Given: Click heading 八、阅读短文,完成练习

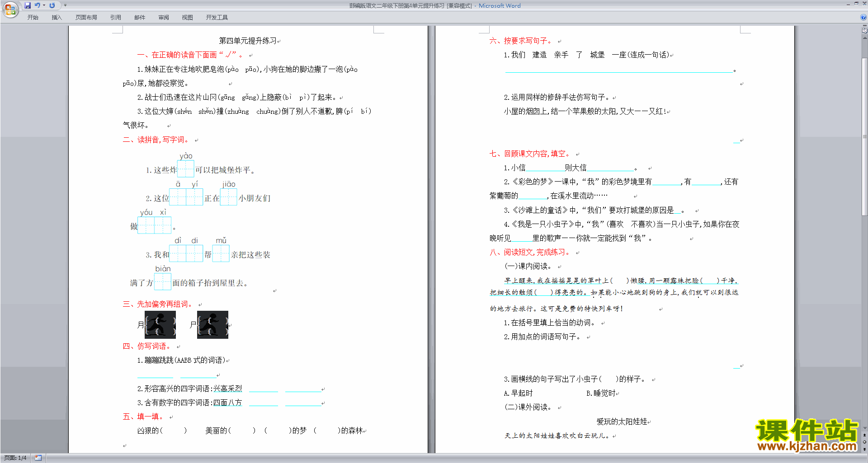Looking at the screenshot, I should pos(530,252).
